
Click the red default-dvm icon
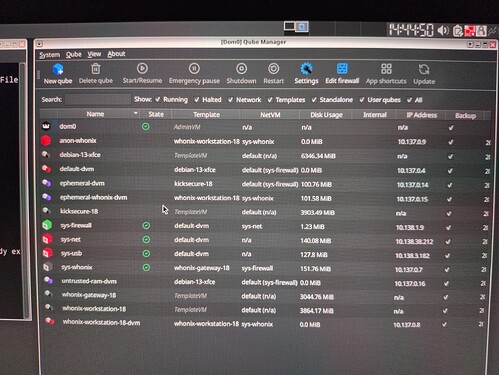coord(46,169)
